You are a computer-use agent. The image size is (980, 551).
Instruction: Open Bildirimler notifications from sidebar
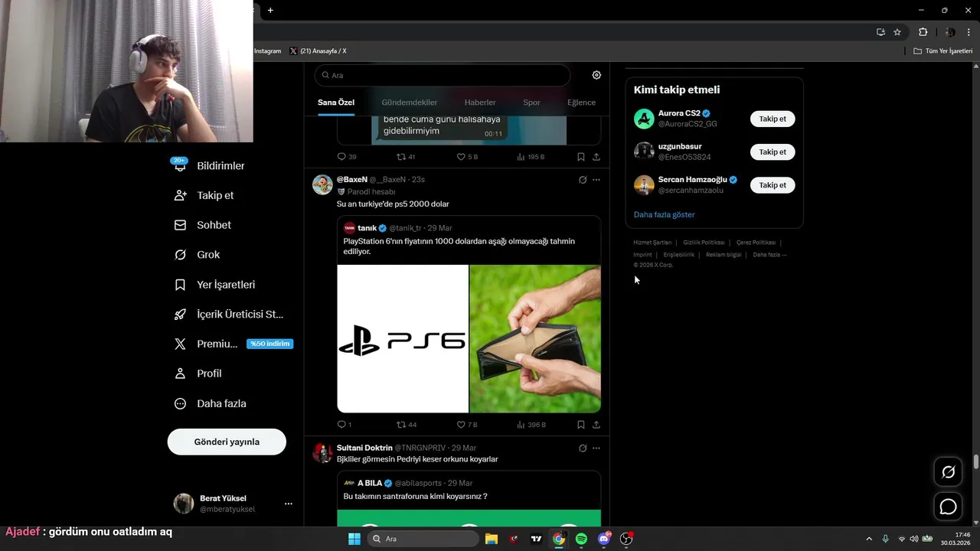pyautogui.click(x=209, y=165)
